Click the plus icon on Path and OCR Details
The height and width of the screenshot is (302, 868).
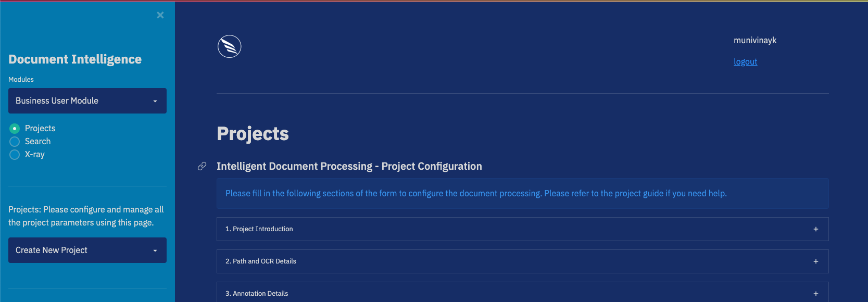pos(815,261)
